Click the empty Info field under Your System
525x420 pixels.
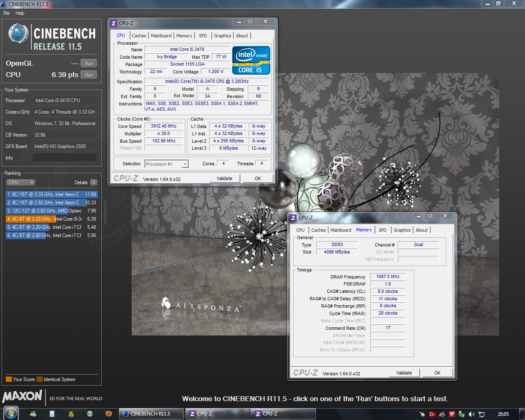(x=65, y=158)
